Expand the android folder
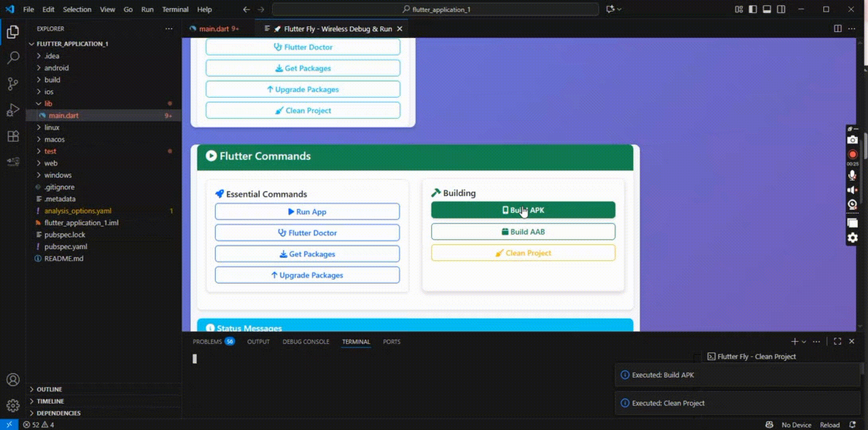 (56, 68)
